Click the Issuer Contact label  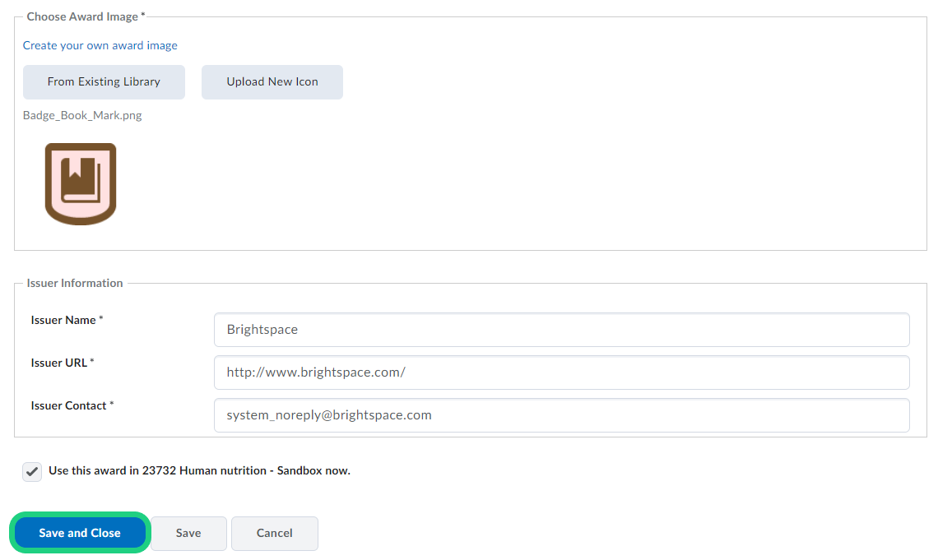(69, 405)
